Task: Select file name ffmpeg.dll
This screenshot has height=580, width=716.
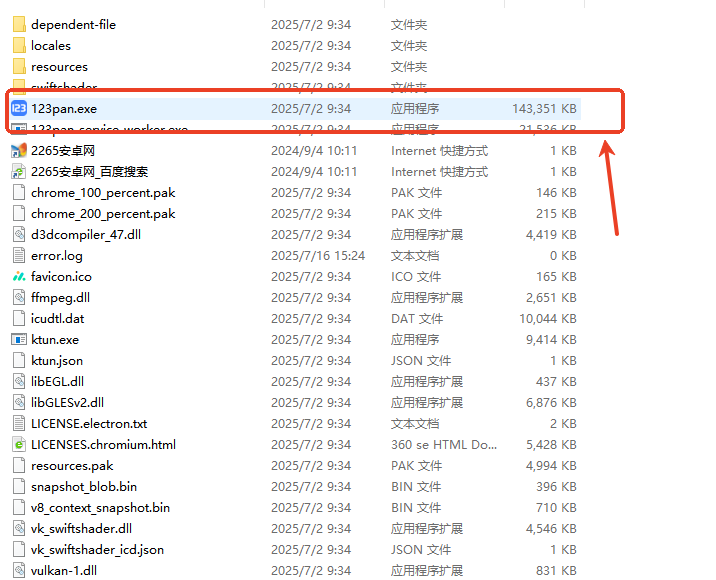Action: [61, 298]
